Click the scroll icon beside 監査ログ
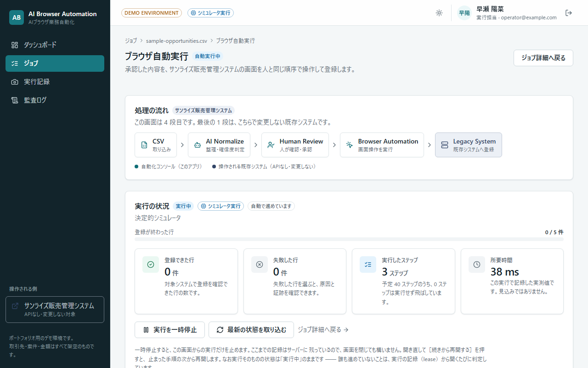Image resolution: width=588 pixels, height=368 pixels. 15,100
